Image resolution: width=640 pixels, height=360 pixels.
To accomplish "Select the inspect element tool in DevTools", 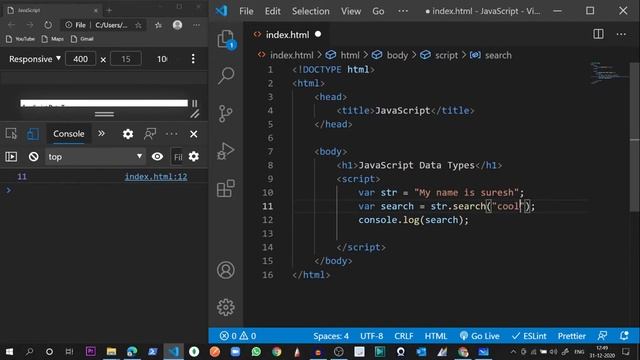I will [11, 134].
